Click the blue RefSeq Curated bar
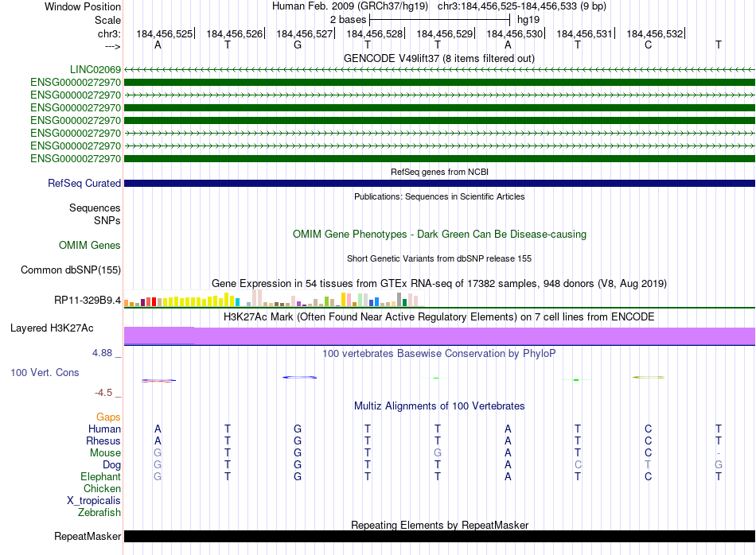The image size is (756, 555). (439, 183)
